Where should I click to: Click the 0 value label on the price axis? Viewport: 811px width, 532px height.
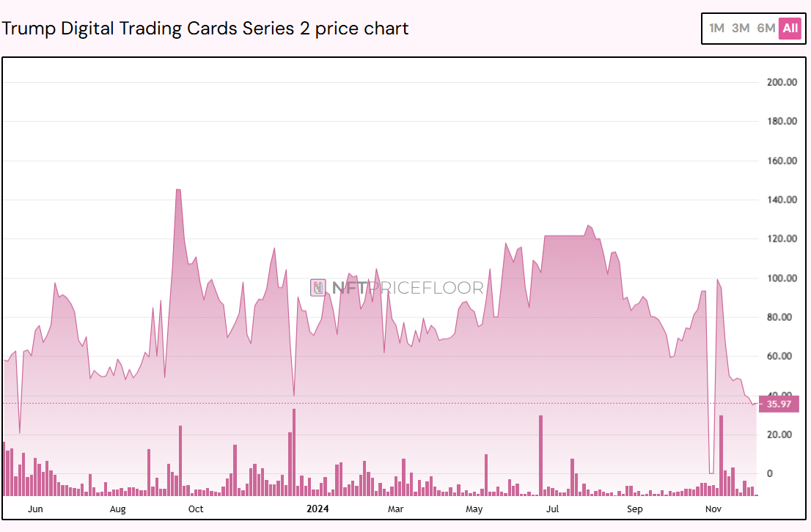769,473
